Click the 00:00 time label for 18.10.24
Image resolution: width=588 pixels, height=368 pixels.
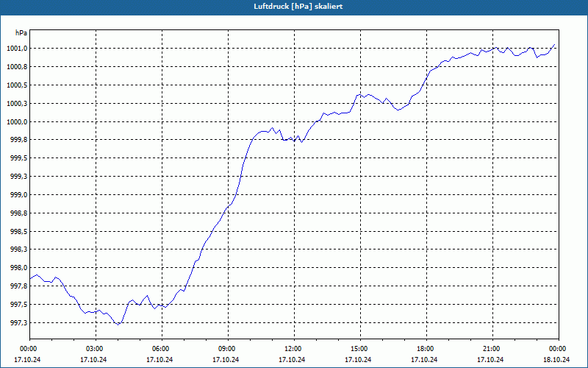tap(559, 349)
